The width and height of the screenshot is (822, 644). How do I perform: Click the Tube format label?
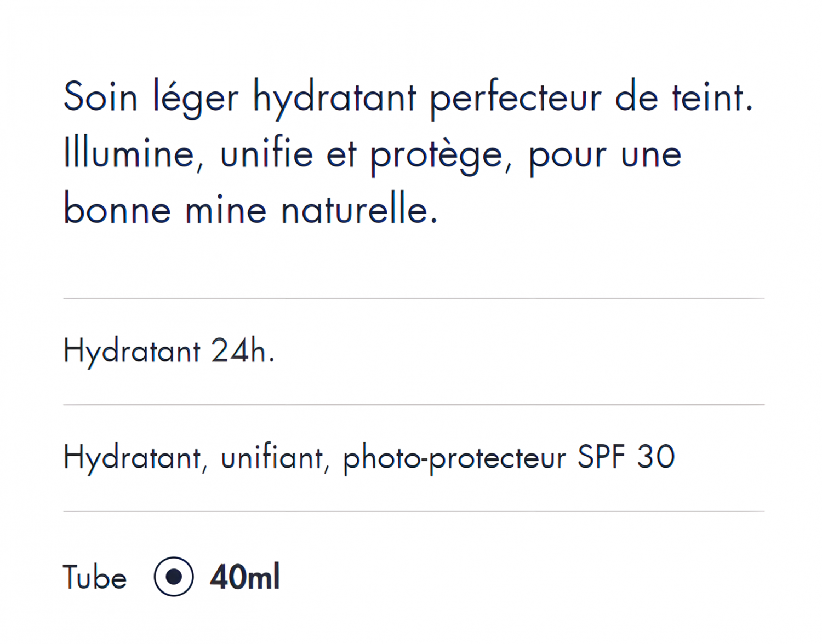(x=95, y=577)
